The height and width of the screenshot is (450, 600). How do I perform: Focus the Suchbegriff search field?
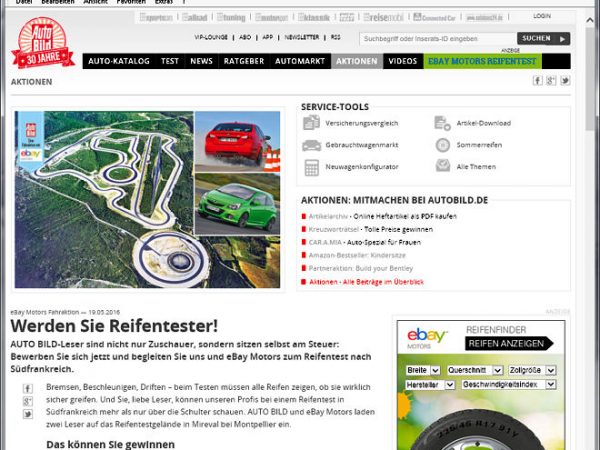(x=438, y=39)
